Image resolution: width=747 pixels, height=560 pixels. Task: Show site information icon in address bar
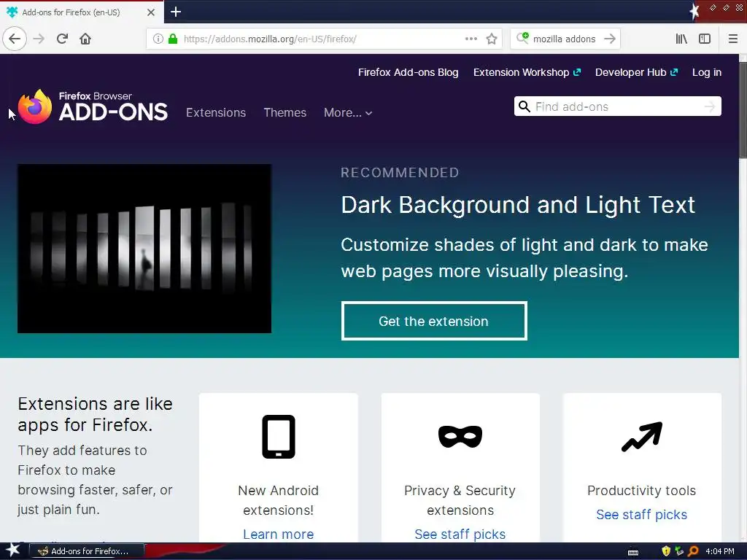[x=158, y=39]
